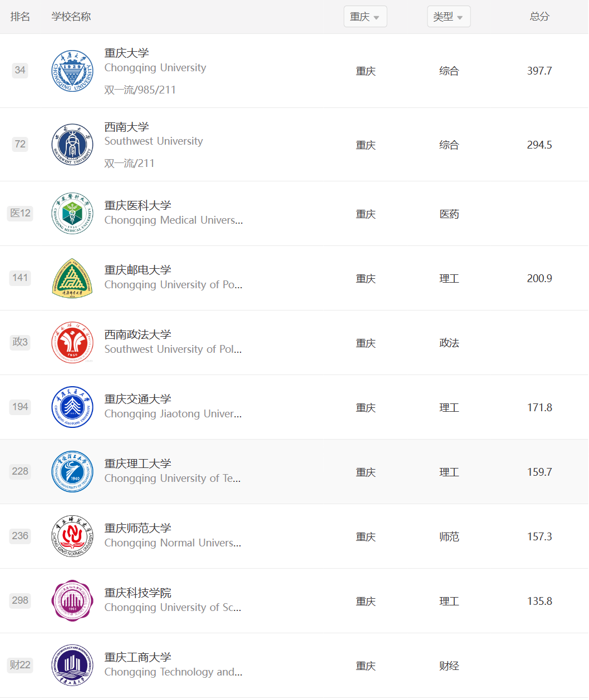
Task: Click the rank 34 badge
Action: 20,70
